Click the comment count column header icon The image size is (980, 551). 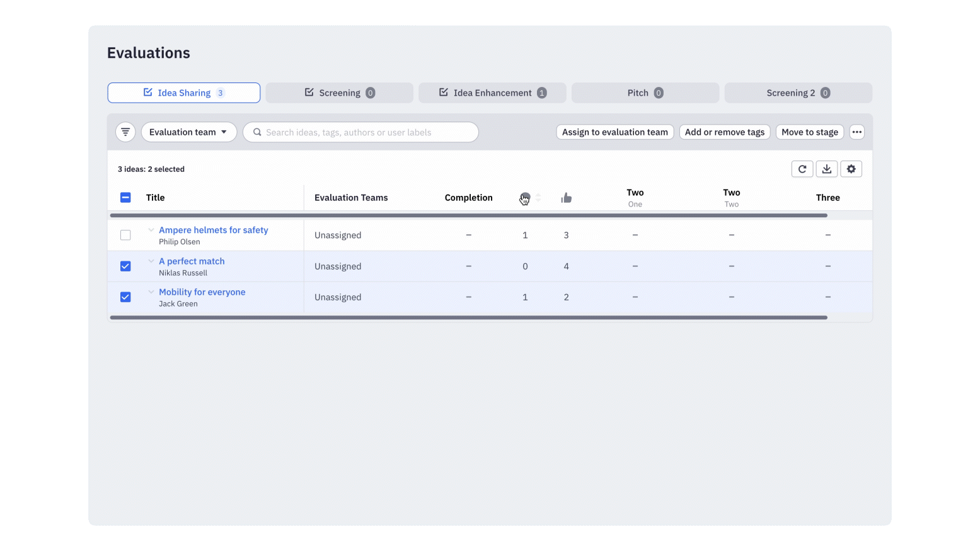click(525, 197)
